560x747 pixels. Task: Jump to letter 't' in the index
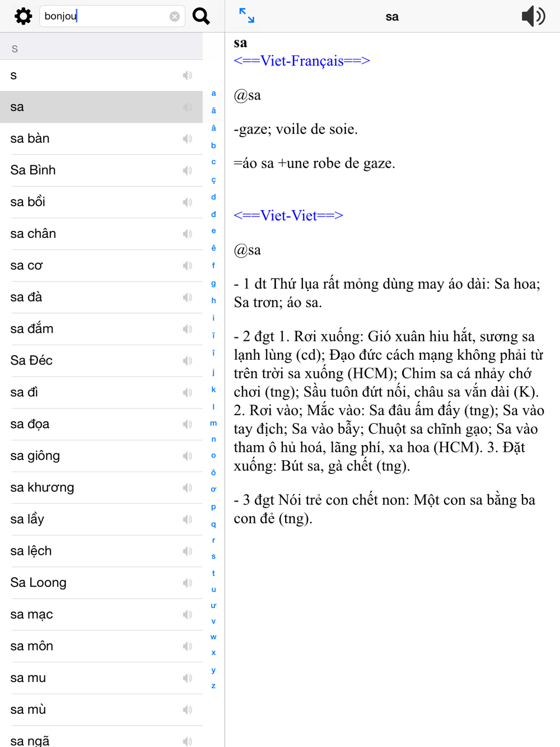pyautogui.click(x=213, y=573)
